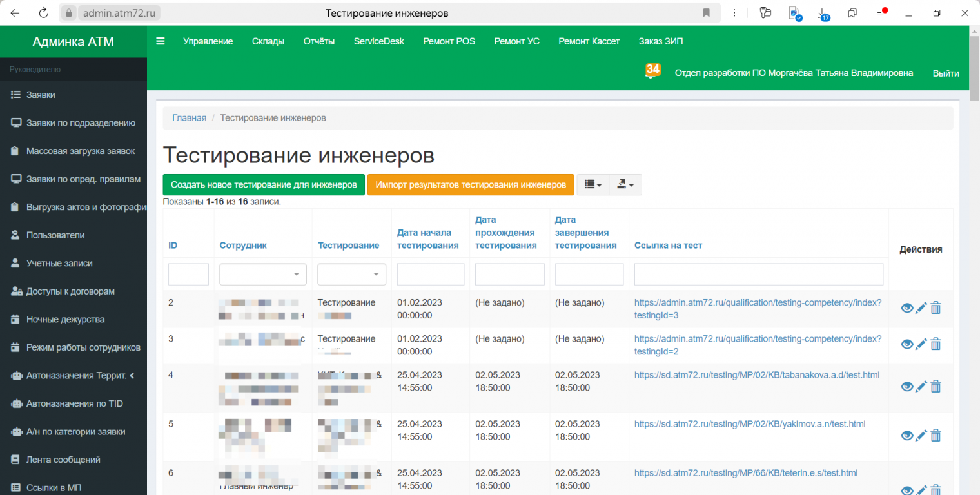This screenshot has height=495, width=980.
Task: Expand the export dropdown button
Action: coord(625,185)
